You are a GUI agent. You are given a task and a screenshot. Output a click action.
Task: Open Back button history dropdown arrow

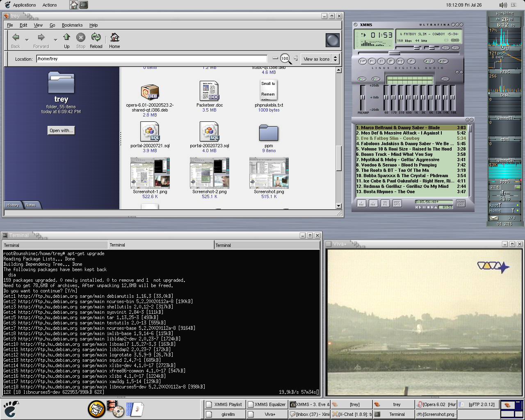(x=27, y=40)
